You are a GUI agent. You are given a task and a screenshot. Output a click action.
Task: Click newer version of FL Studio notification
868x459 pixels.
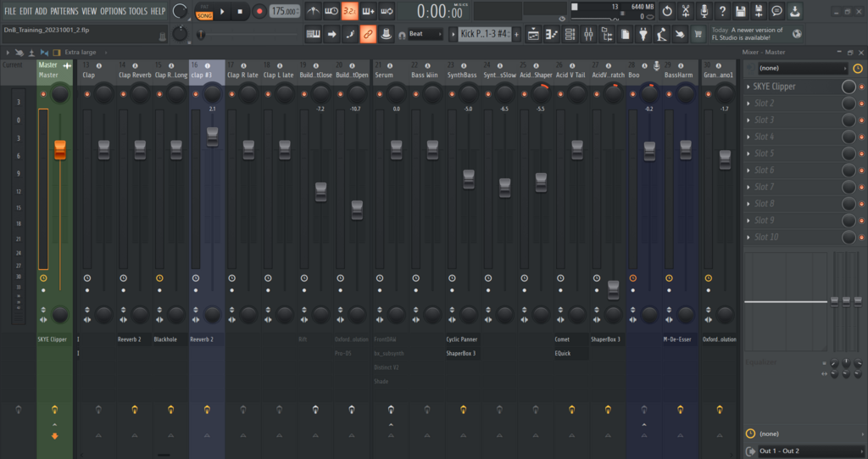[756, 34]
